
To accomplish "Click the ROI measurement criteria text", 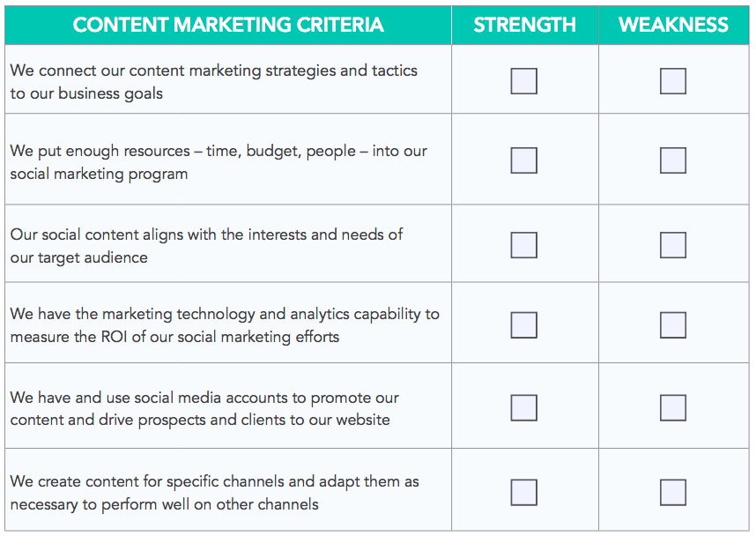I will click(x=225, y=325).
